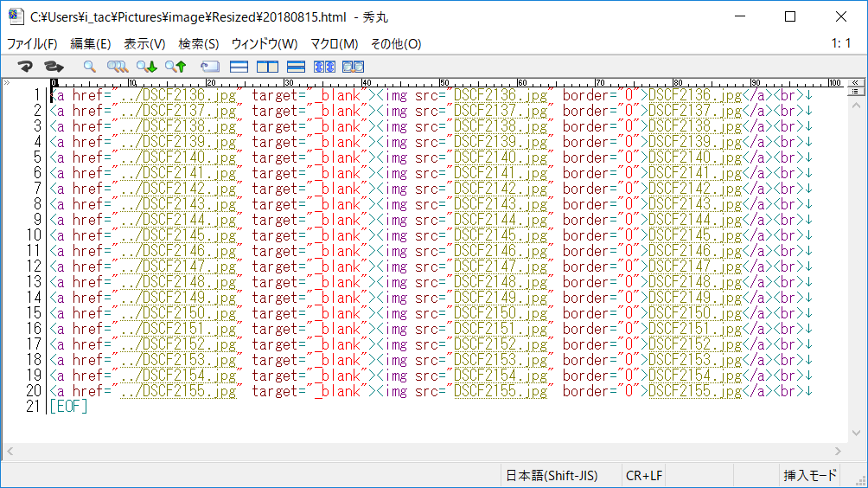This screenshot has width=868, height=488.
Task: Open the 表示(V) menu
Action: tap(144, 44)
